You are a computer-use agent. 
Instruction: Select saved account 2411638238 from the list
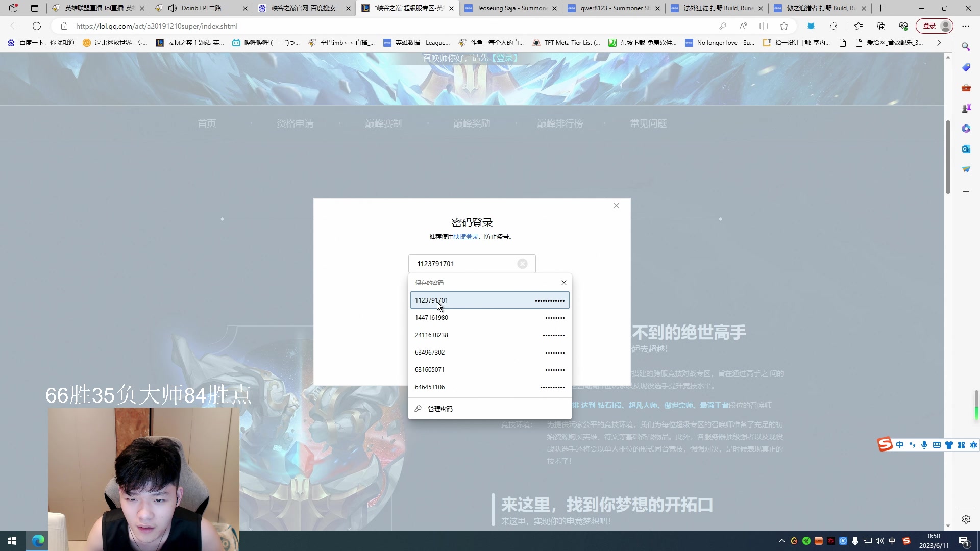(431, 335)
